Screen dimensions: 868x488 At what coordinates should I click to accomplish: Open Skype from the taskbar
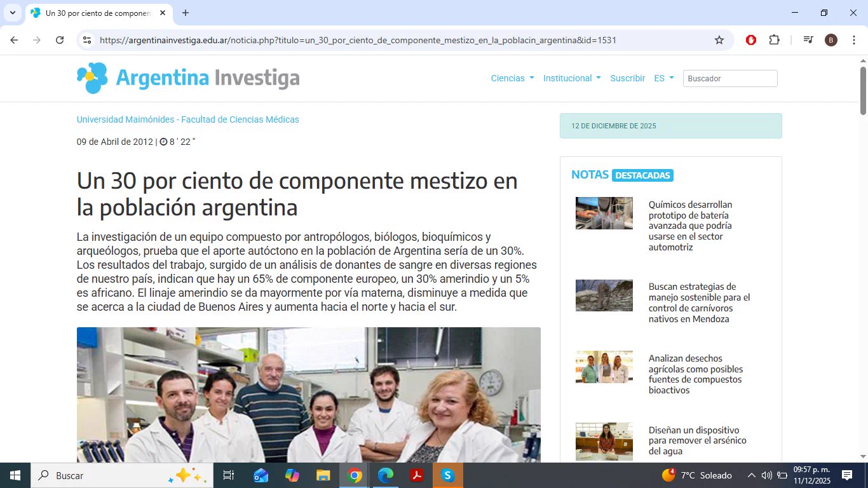pyautogui.click(x=448, y=475)
